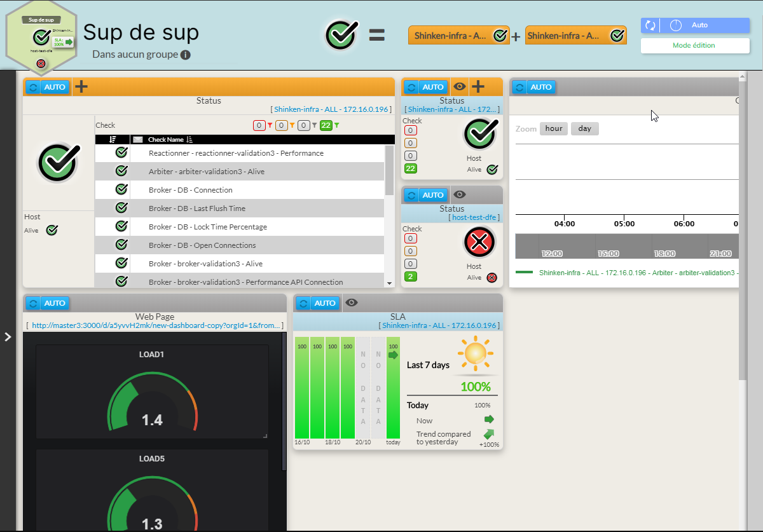Screen dimensions: 763x532
Task: Toggle AUTO refresh on the small Shinken-infra Status widget
Action: (x=434, y=87)
